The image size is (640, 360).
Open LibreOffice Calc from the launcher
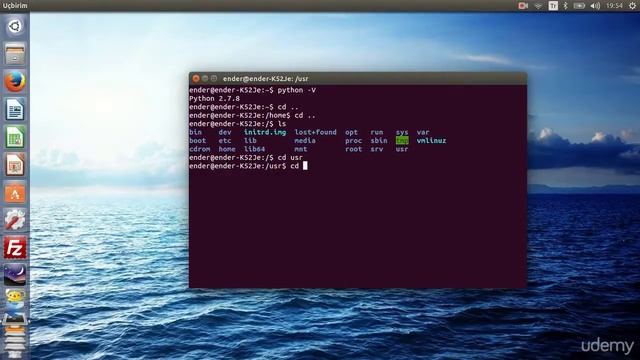pos(15,137)
